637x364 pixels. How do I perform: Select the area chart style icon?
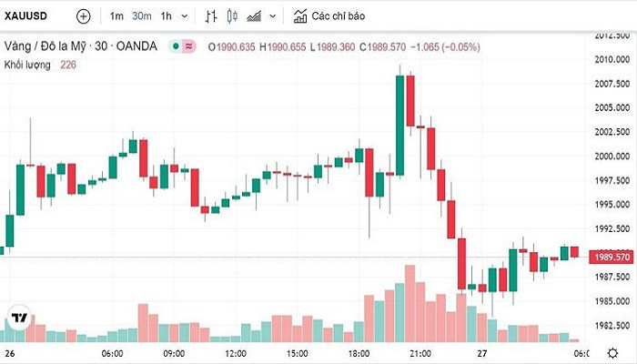[254, 16]
